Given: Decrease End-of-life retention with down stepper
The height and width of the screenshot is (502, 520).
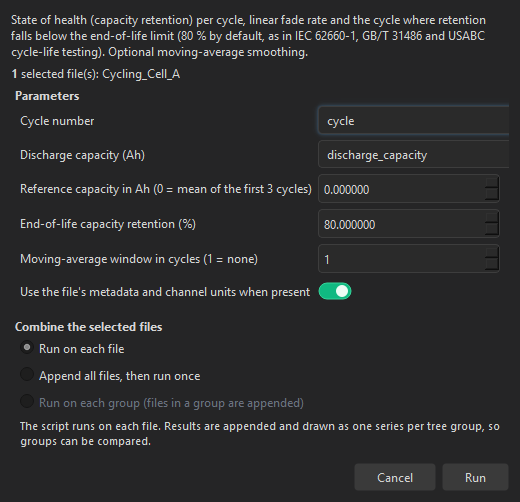Looking at the screenshot, I should [x=492, y=230].
